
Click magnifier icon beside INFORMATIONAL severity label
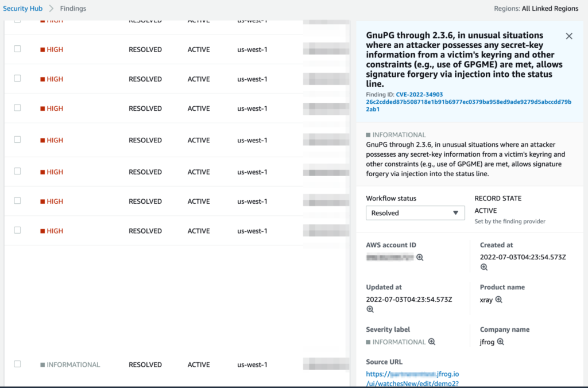(432, 342)
